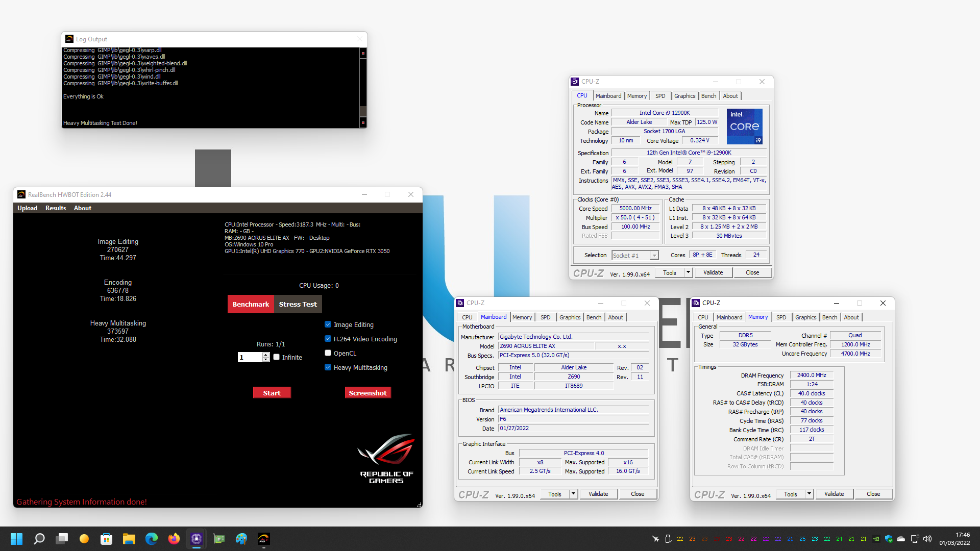Click the airplane mode tray icon
980x551 pixels.
(655, 539)
